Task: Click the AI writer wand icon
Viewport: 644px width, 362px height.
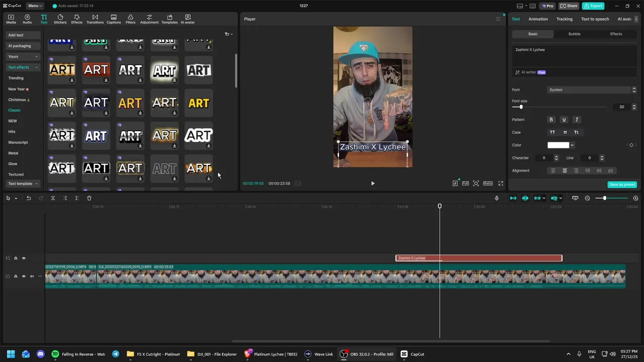Action: 517,72
